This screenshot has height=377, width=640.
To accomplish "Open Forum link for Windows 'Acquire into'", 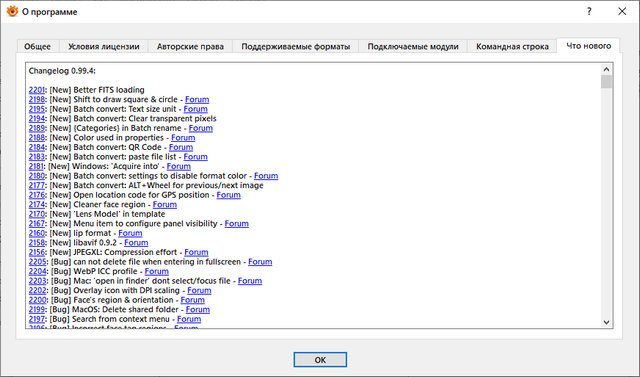I will 179,166.
